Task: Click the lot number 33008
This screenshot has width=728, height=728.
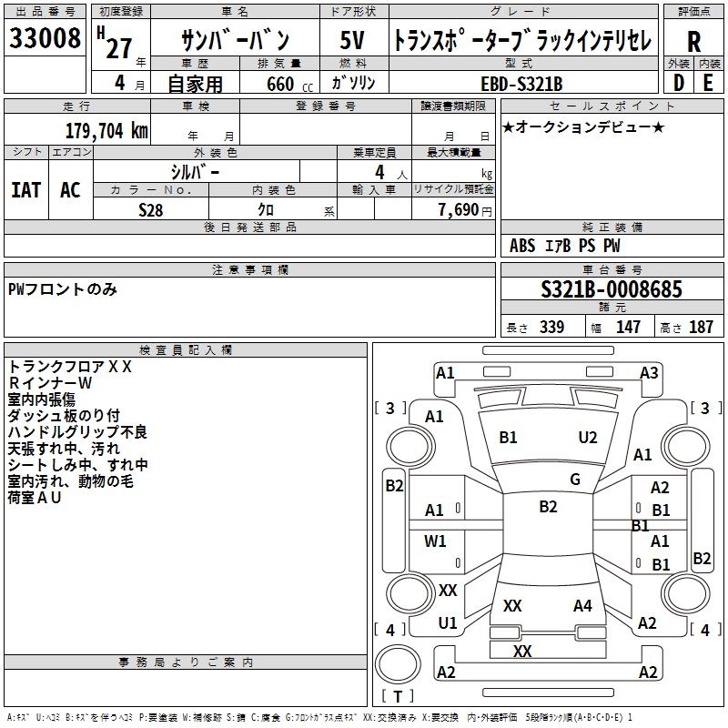Action: [x=45, y=38]
